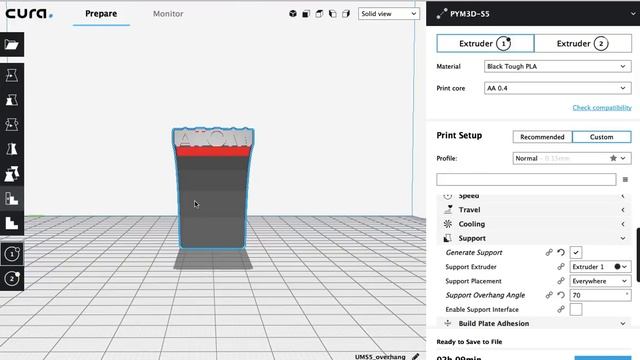
Task: Select the Support Blocker tool
Action: [x=12, y=199]
